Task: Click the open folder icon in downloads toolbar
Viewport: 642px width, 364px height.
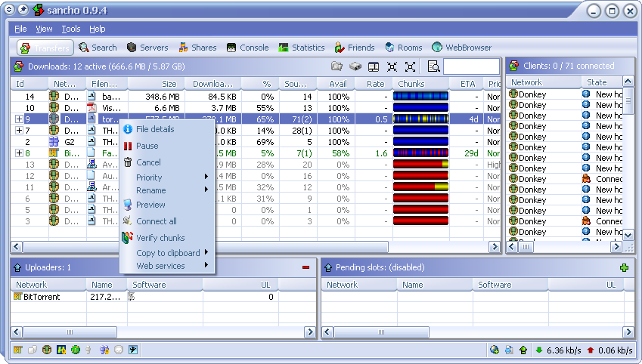Action: click(337, 66)
